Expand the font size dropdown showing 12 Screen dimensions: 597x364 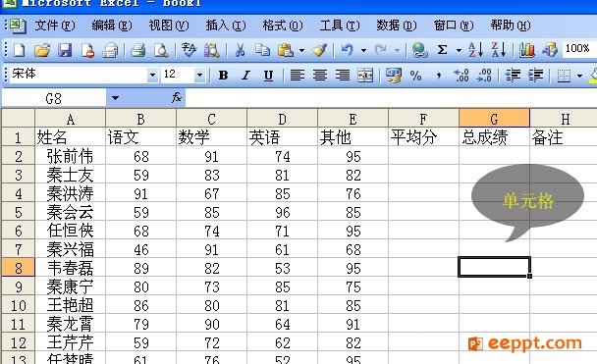pos(199,75)
